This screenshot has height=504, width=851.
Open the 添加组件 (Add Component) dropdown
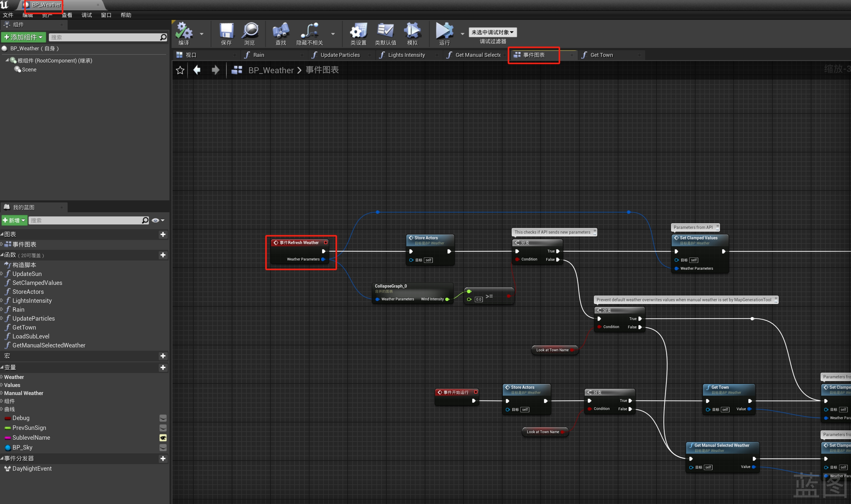coord(24,37)
